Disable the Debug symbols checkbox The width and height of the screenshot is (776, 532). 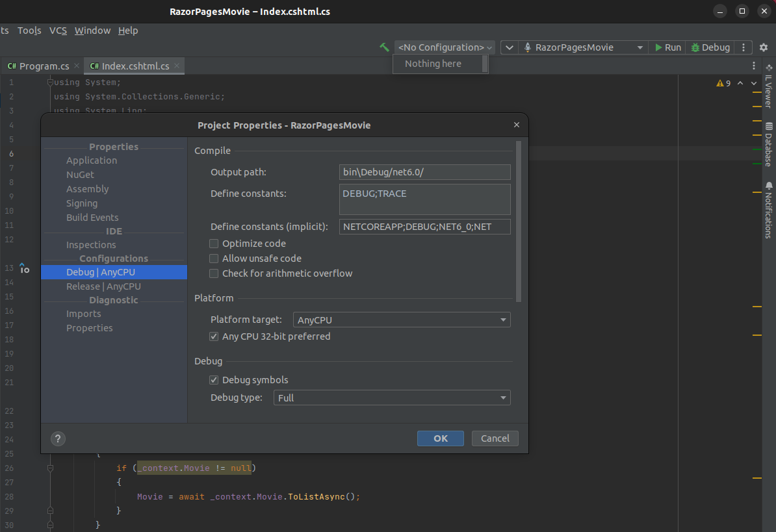click(214, 379)
